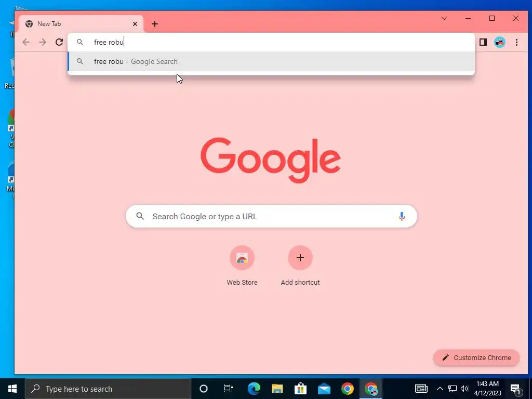Click the search icon in the address bar
Viewport: 532px width, 399px height.
tap(79, 42)
